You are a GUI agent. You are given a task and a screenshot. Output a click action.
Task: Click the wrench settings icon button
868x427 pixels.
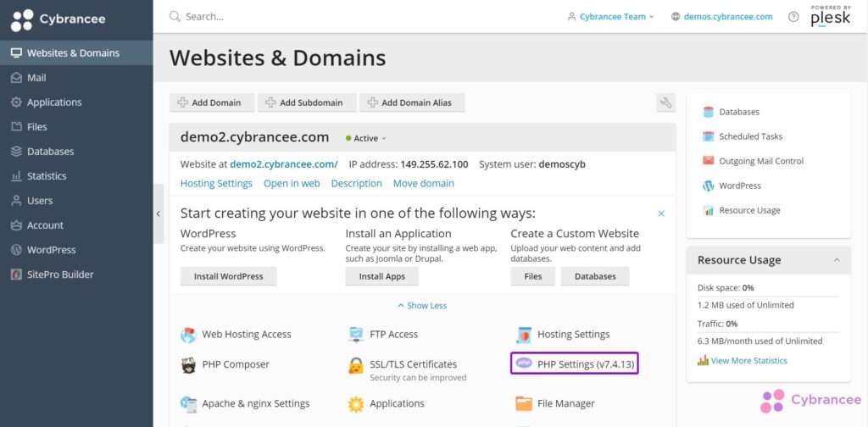[x=666, y=103]
